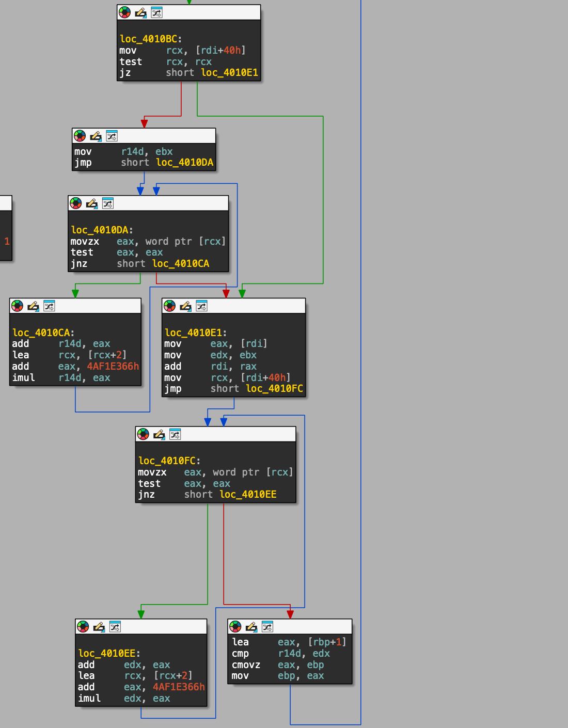Click the 'imul edx, eax' instruction

[x=124, y=699]
